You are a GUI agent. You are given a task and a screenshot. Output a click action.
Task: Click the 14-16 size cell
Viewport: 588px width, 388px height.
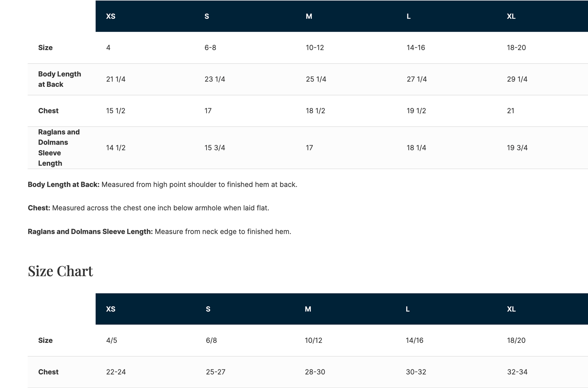(x=416, y=48)
